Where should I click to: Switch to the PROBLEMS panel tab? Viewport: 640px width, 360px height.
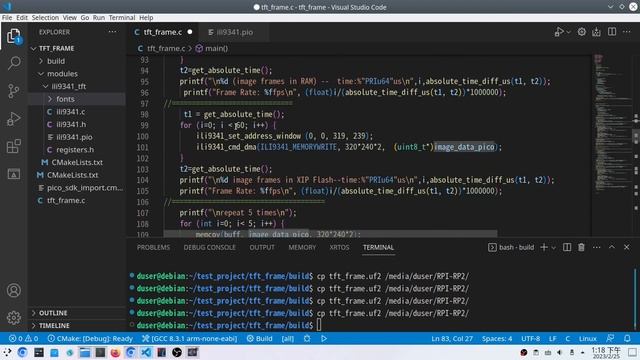(x=153, y=247)
